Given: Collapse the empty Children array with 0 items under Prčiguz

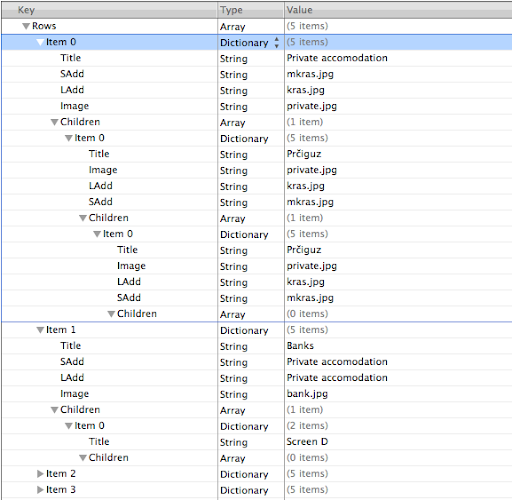Looking at the screenshot, I should [111, 314].
